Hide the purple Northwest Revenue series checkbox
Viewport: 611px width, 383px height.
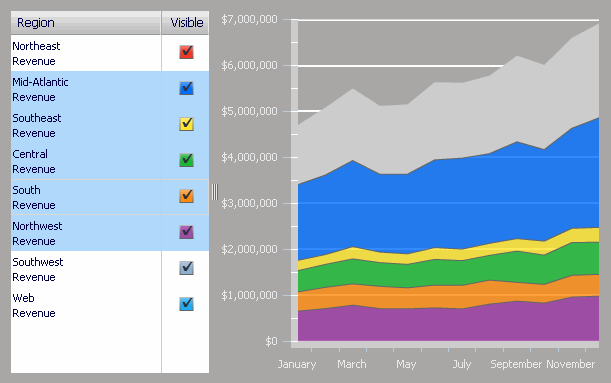pyautogui.click(x=186, y=232)
